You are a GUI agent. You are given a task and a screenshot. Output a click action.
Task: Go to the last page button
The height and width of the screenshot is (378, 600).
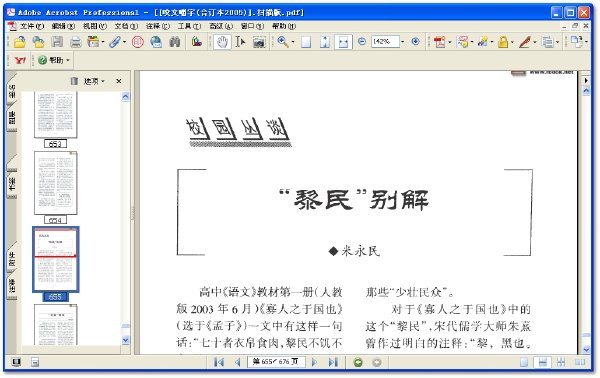[x=333, y=362]
